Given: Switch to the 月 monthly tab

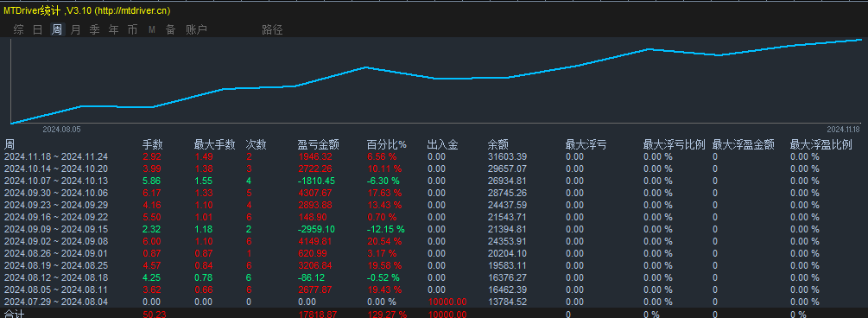Looking at the screenshot, I should pyautogui.click(x=76, y=30).
